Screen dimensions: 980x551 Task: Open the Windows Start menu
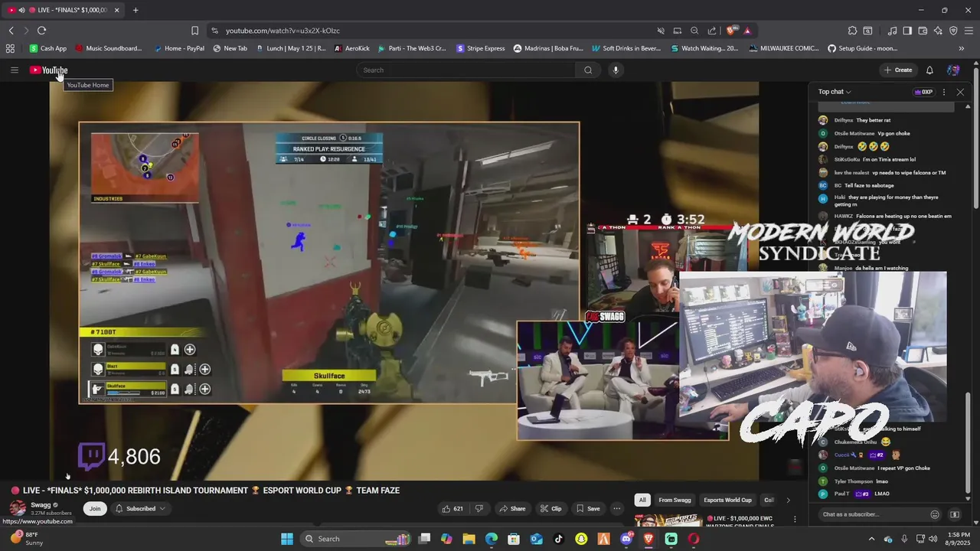(287, 539)
